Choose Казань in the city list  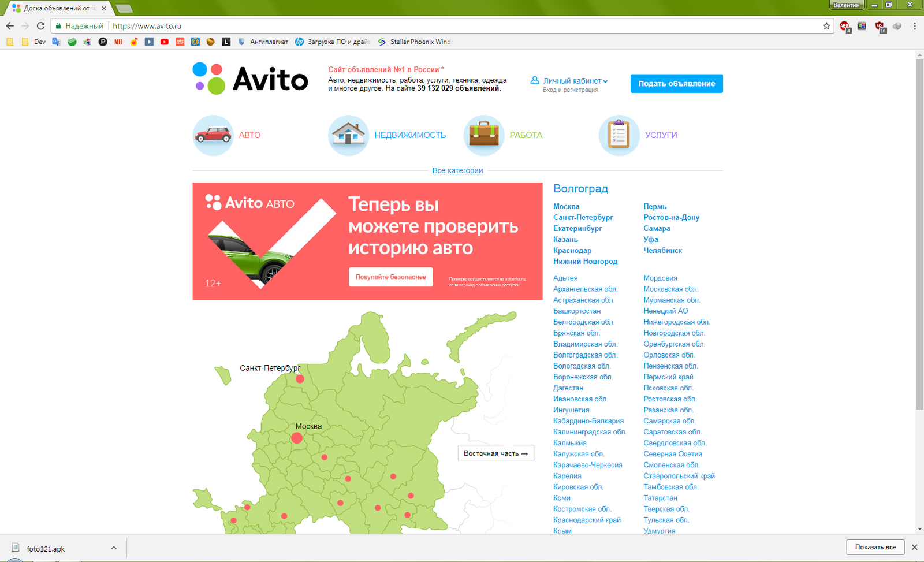pos(565,239)
